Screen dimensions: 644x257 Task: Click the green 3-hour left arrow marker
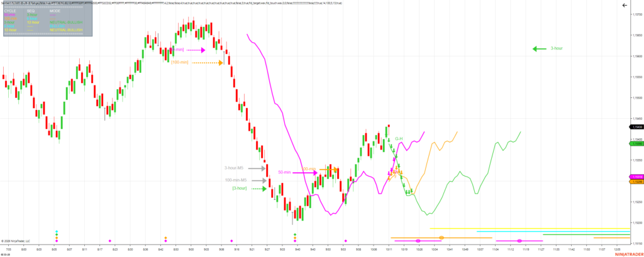coord(539,49)
